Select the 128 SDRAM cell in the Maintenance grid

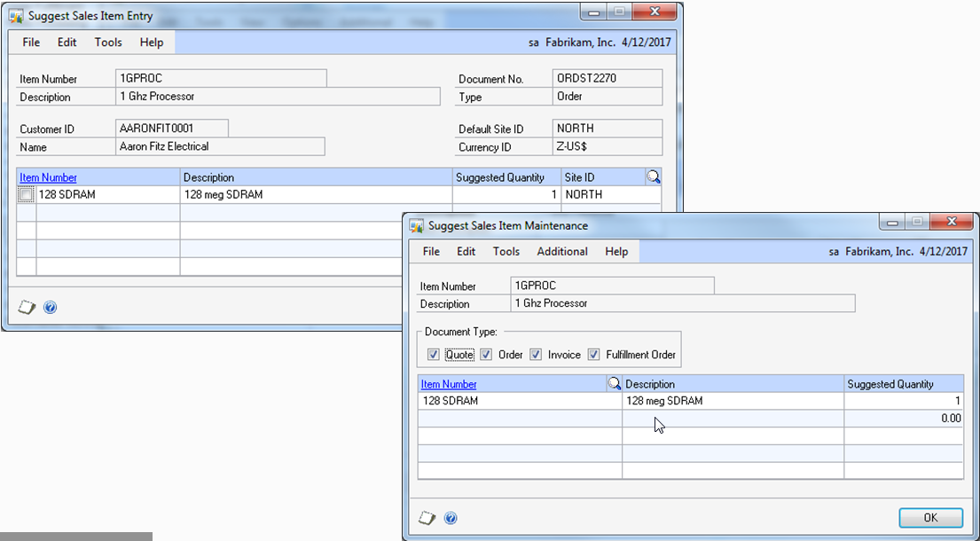[520, 401]
